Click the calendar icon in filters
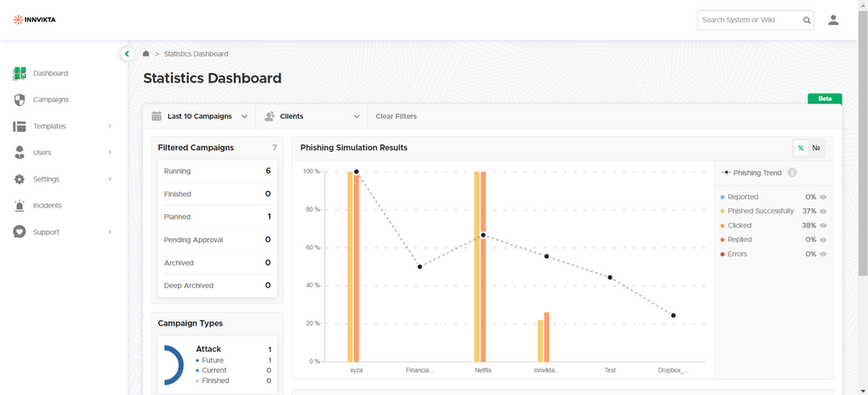868x395 pixels. click(156, 116)
